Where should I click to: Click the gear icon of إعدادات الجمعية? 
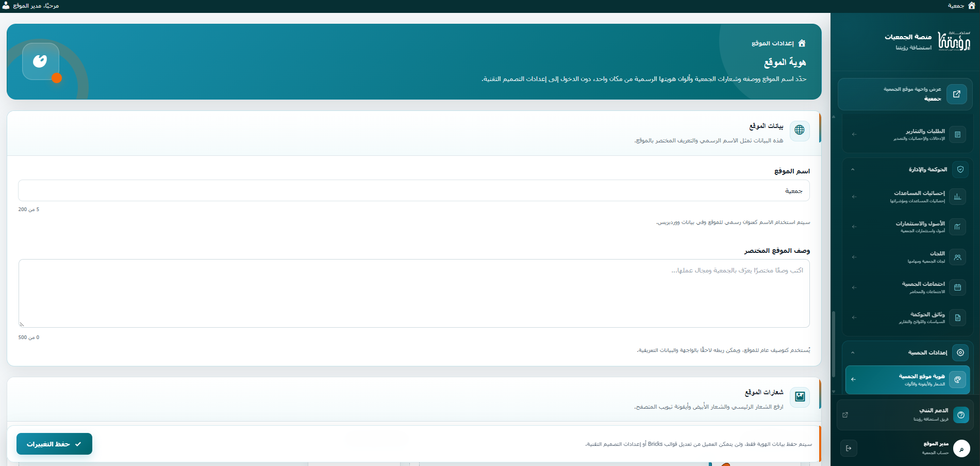(960, 352)
